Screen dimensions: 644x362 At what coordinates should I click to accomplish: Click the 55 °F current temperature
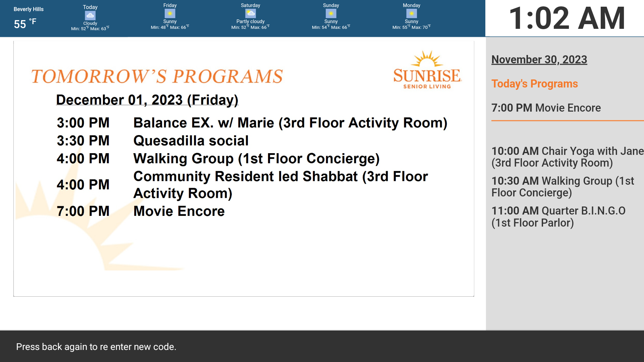tap(24, 24)
